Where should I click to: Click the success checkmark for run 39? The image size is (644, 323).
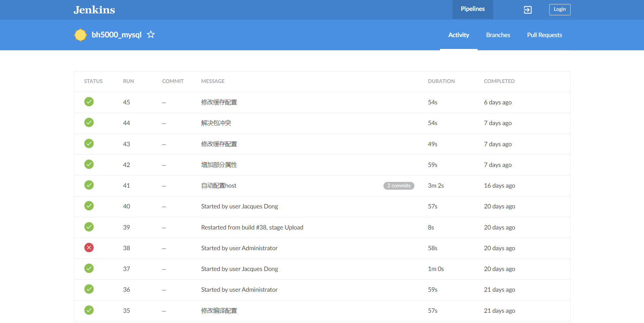[x=89, y=227]
